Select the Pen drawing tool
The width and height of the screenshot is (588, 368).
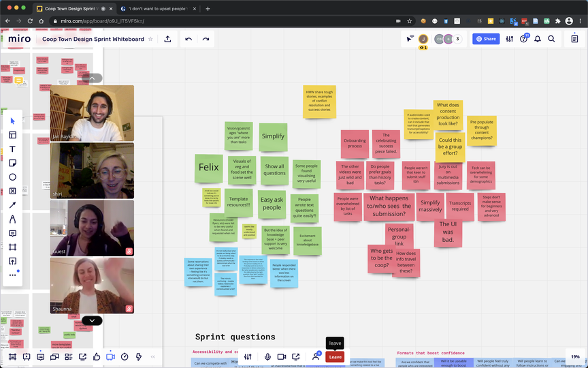pyautogui.click(x=12, y=219)
